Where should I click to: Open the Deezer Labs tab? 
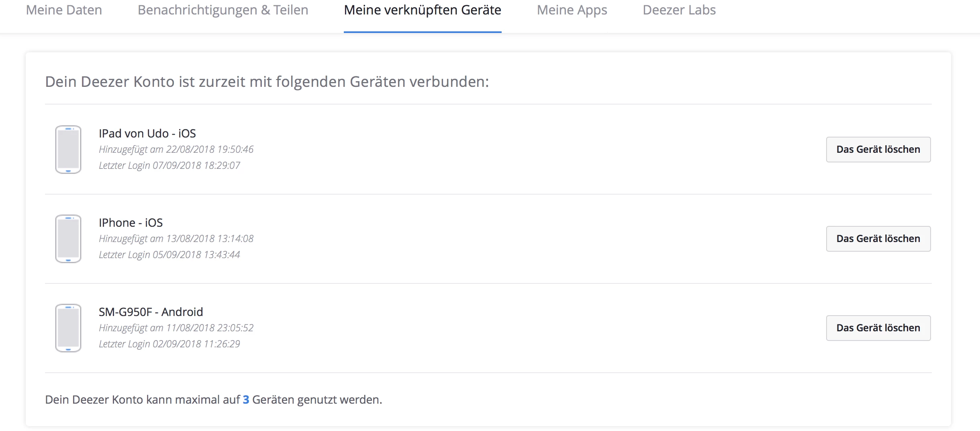tap(679, 10)
